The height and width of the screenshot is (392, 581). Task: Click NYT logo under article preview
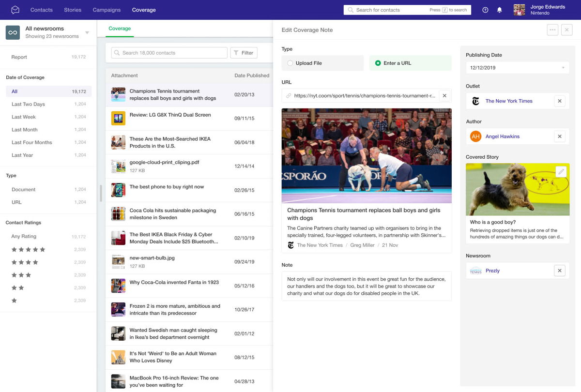point(290,245)
